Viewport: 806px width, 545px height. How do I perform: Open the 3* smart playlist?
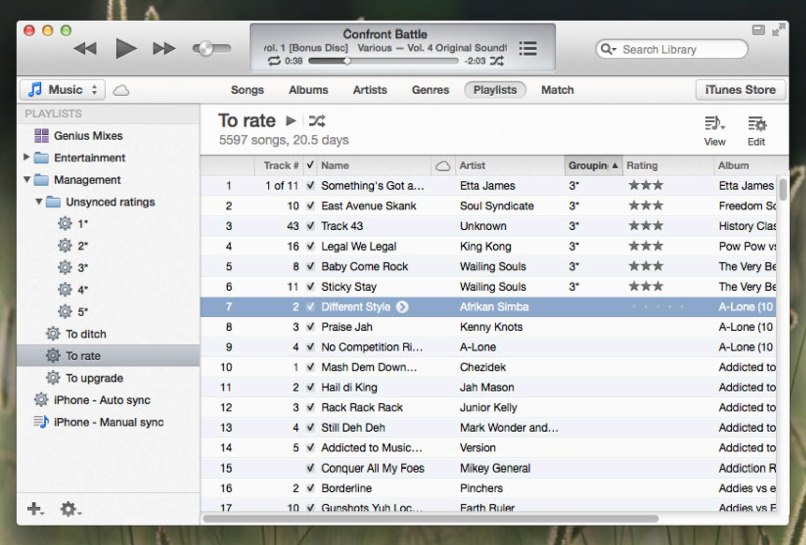pos(72,268)
